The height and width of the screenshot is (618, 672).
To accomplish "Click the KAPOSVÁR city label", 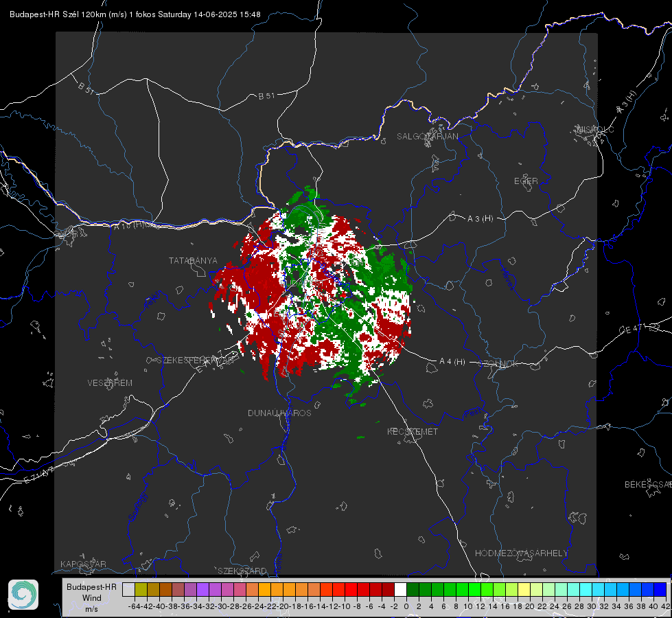I will (x=83, y=564).
